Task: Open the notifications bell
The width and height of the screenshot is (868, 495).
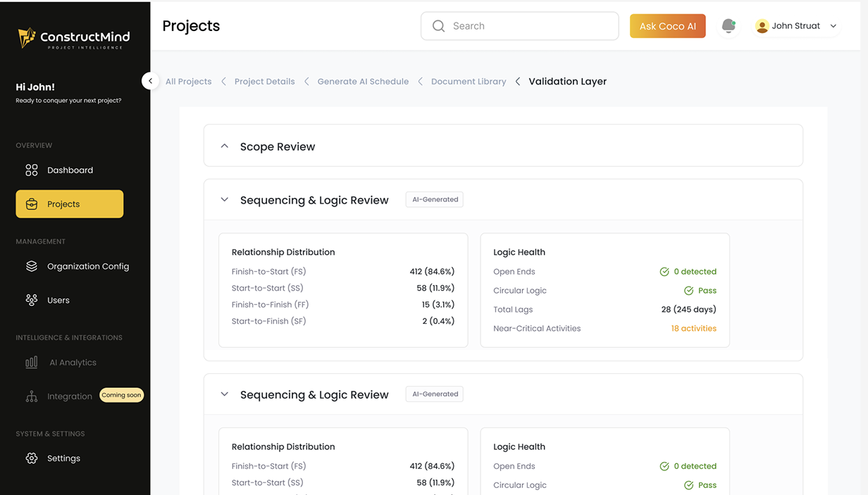Action: (728, 26)
